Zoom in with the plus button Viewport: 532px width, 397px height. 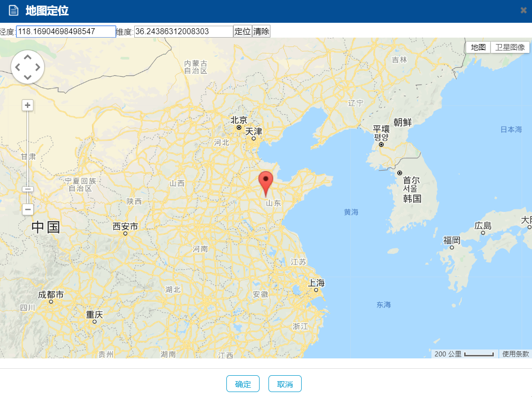click(27, 105)
